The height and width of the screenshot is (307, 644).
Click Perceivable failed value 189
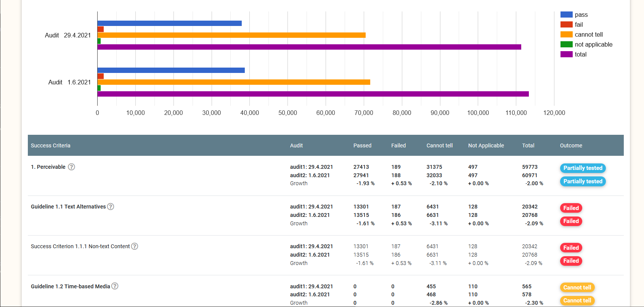point(396,167)
